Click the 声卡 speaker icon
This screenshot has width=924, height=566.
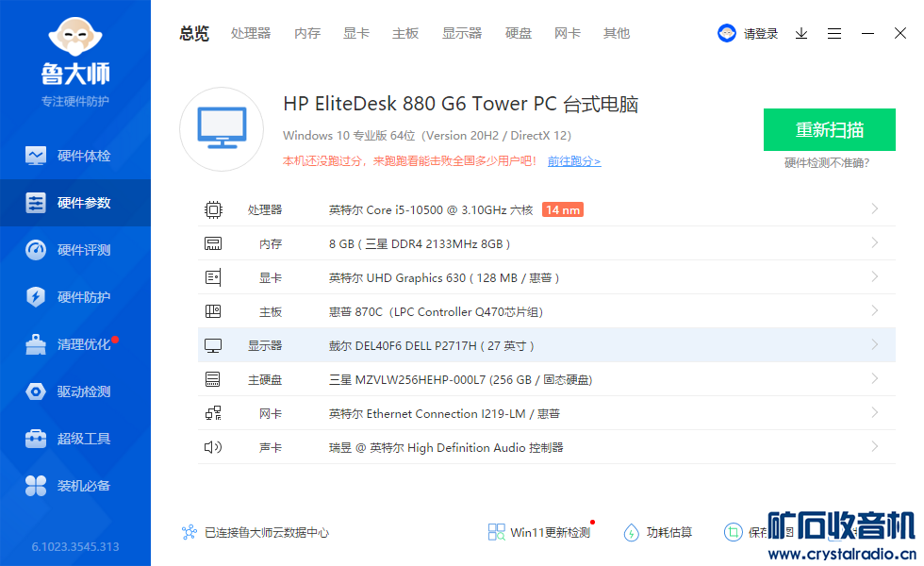pos(213,447)
